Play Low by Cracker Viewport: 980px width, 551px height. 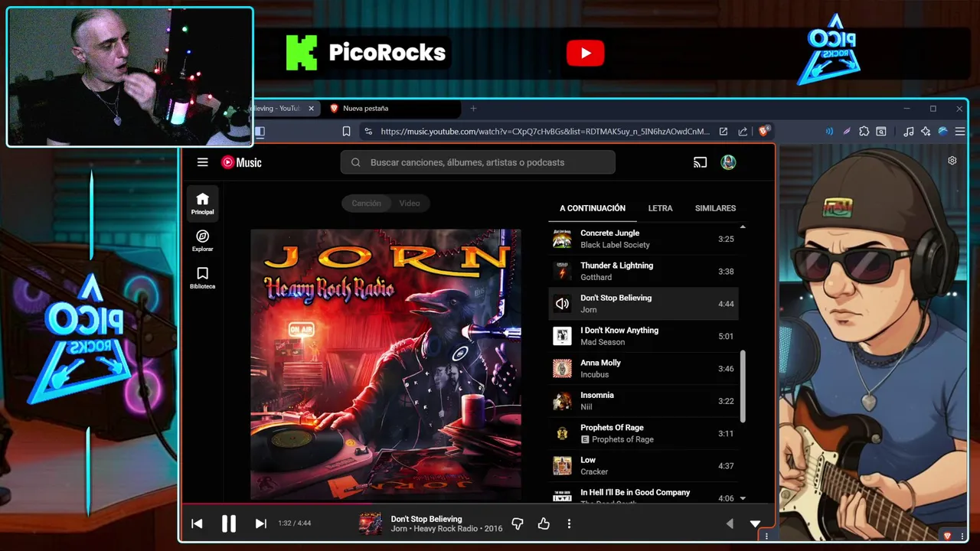tap(643, 465)
